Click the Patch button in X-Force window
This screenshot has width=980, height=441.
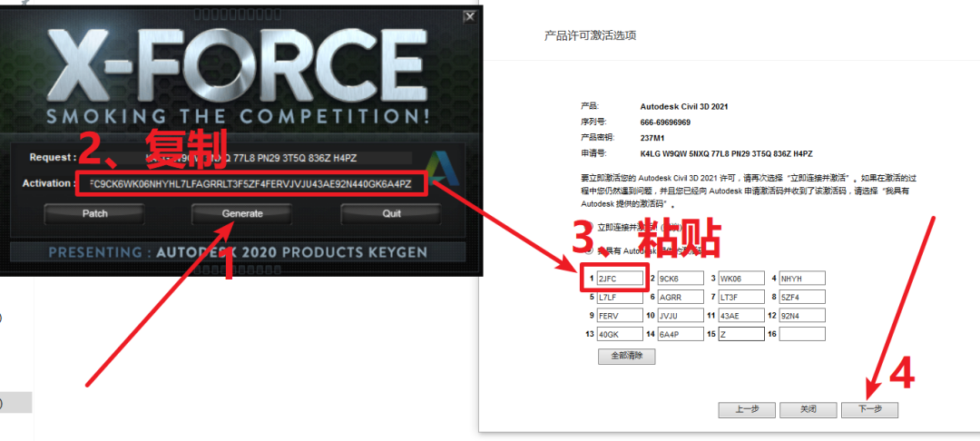click(x=94, y=213)
